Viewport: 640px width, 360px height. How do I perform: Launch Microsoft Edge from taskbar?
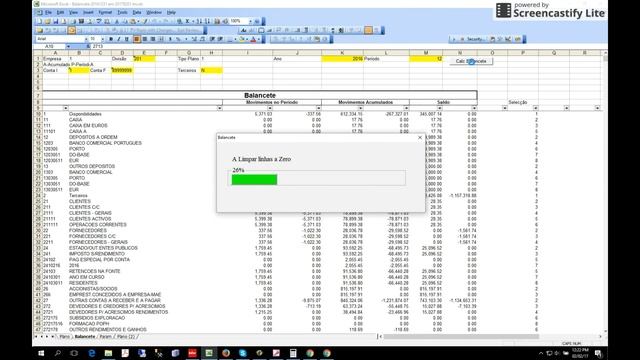click(x=91, y=353)
